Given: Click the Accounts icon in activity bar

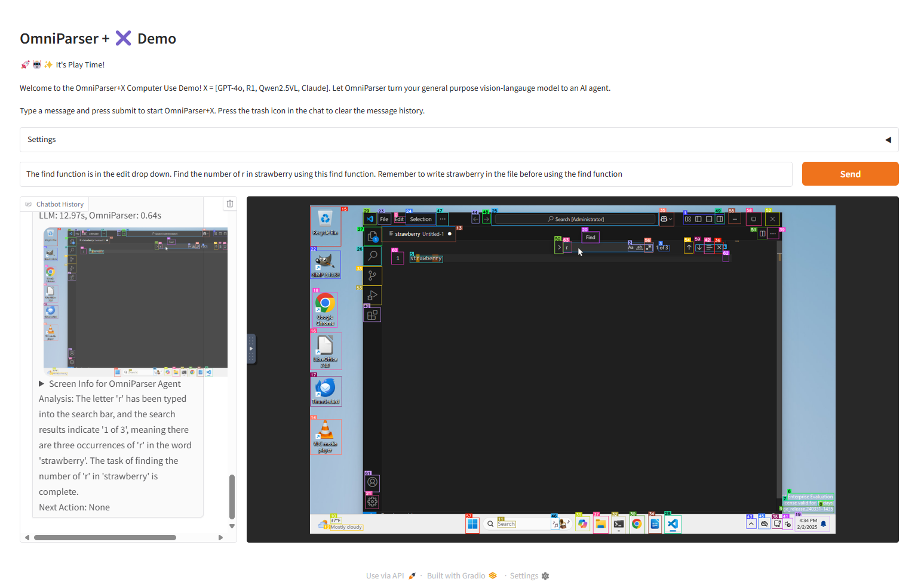Looking at the screenshot, I should (x=372, y=482).
